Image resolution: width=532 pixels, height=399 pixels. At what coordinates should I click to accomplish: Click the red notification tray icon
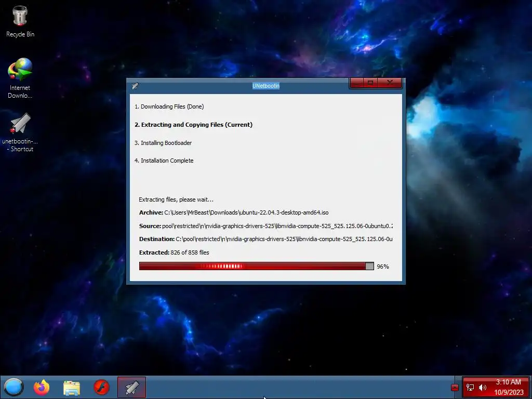click(455, 388)
